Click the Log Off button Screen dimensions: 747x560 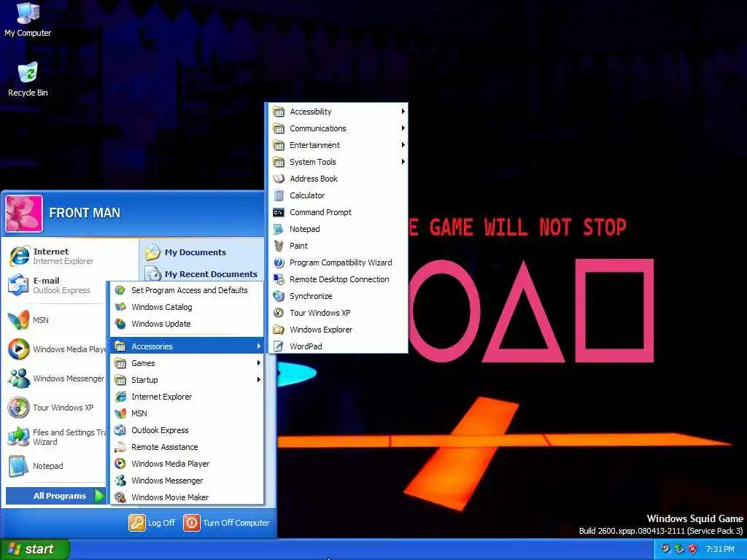coord(152,523)
